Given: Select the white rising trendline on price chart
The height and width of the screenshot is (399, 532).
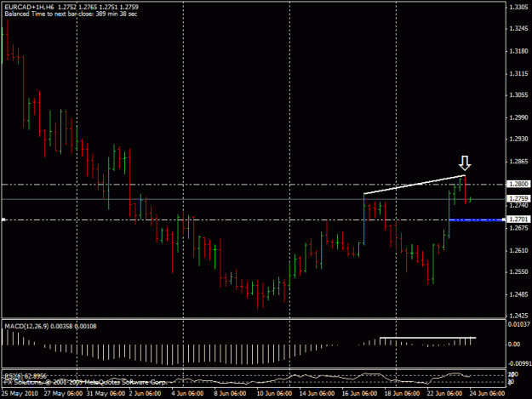Looking at the screenshot, I should [415, 185].
